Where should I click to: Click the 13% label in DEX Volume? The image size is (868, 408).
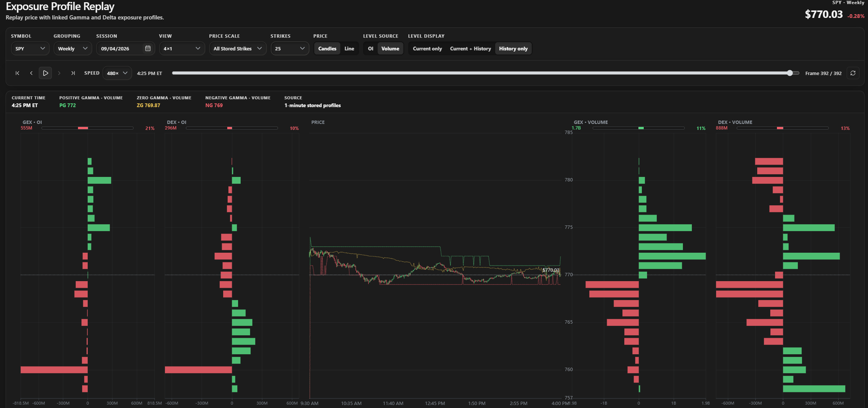pos(845,128)
